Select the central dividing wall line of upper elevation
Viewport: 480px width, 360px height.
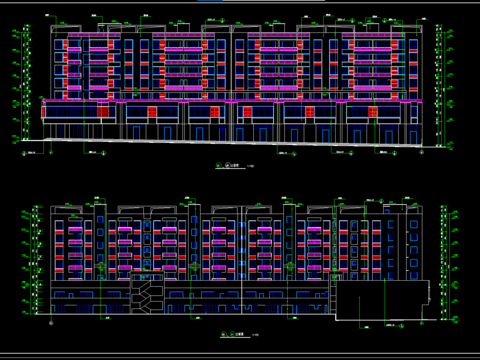coord(232,83)
